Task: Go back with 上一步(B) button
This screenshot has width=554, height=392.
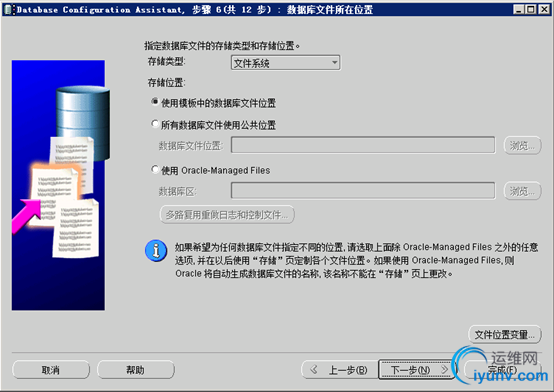Action: pyautogui.click(x=340, y=370)
